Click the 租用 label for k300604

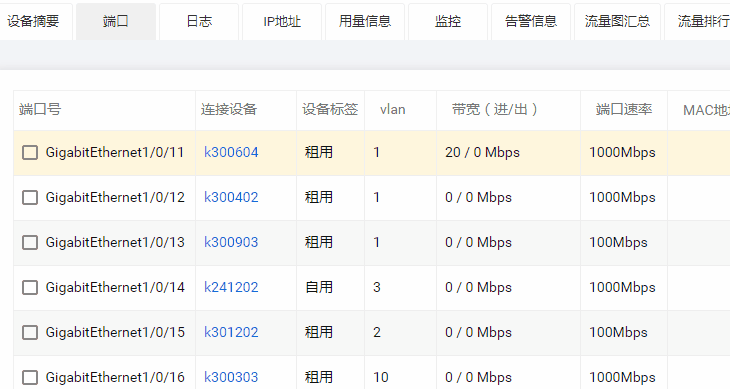319,153
